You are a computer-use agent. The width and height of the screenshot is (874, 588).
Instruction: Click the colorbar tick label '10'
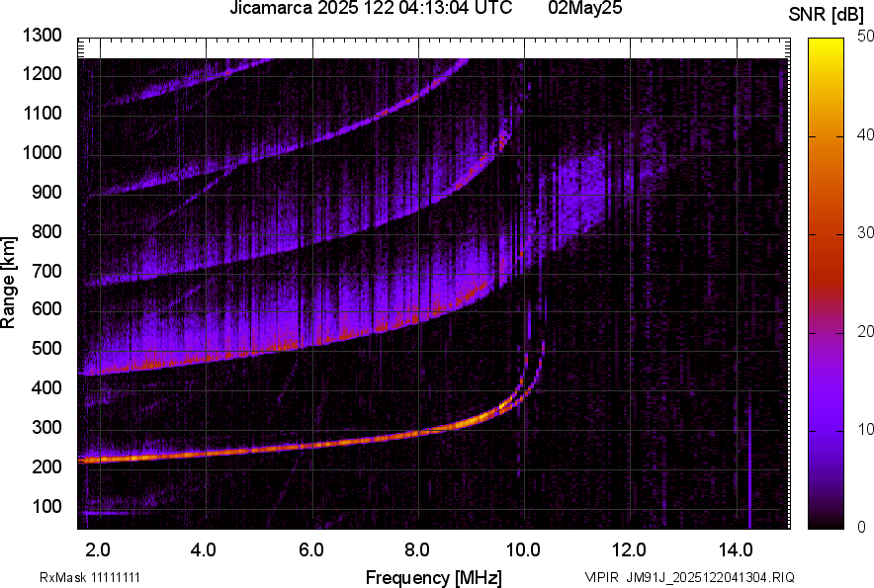(866, 429)
